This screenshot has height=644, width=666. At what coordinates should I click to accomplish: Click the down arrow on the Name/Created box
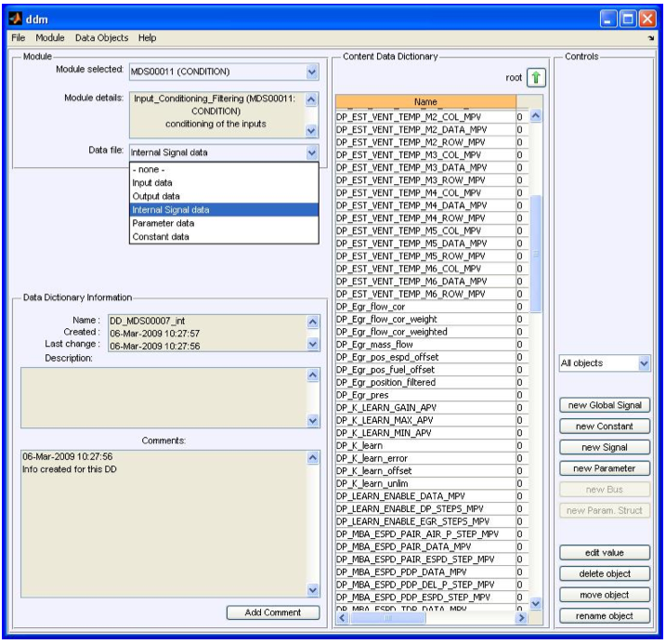(313, 344)
